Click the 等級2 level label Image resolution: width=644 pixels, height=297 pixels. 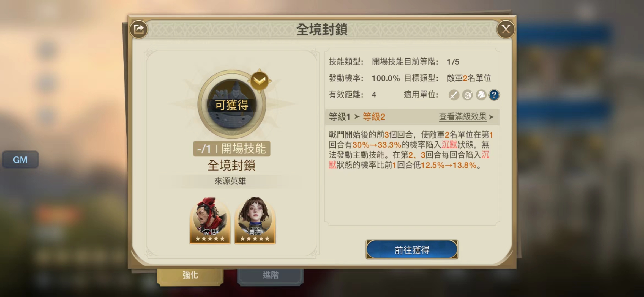pyautogui.click(x=374, y=117)
